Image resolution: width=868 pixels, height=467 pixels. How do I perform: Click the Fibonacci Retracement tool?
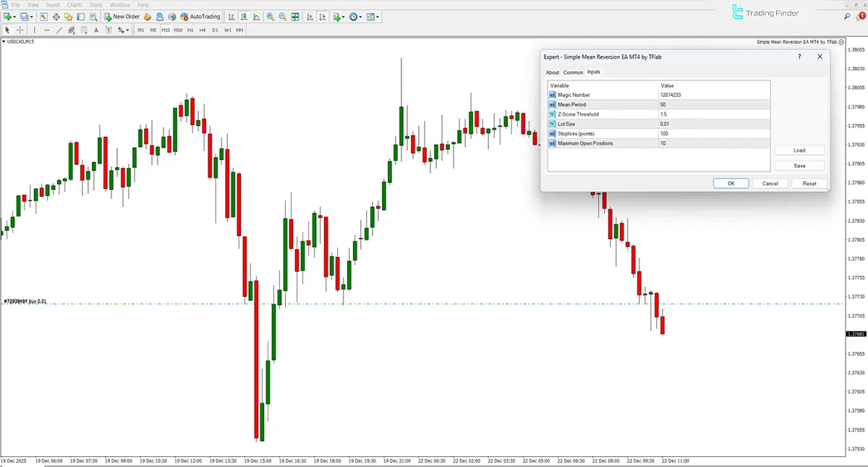(x=83, y=30)
